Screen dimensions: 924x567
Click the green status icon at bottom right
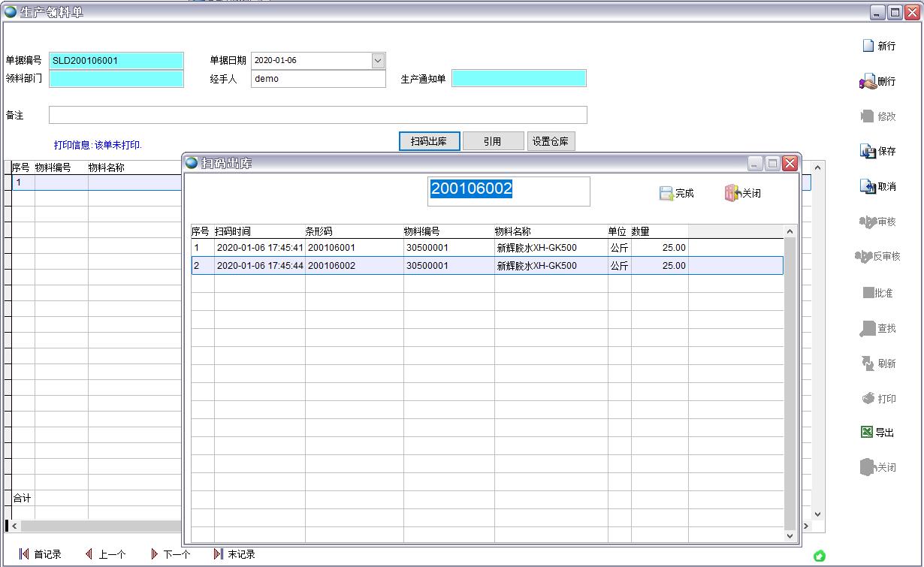pyautogui.click(x=820, y=556)
